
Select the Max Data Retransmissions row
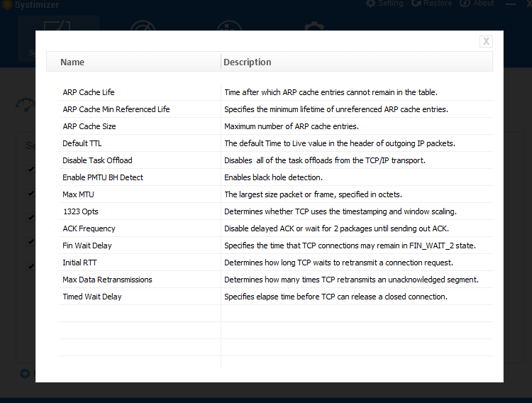tap(275, 280)
